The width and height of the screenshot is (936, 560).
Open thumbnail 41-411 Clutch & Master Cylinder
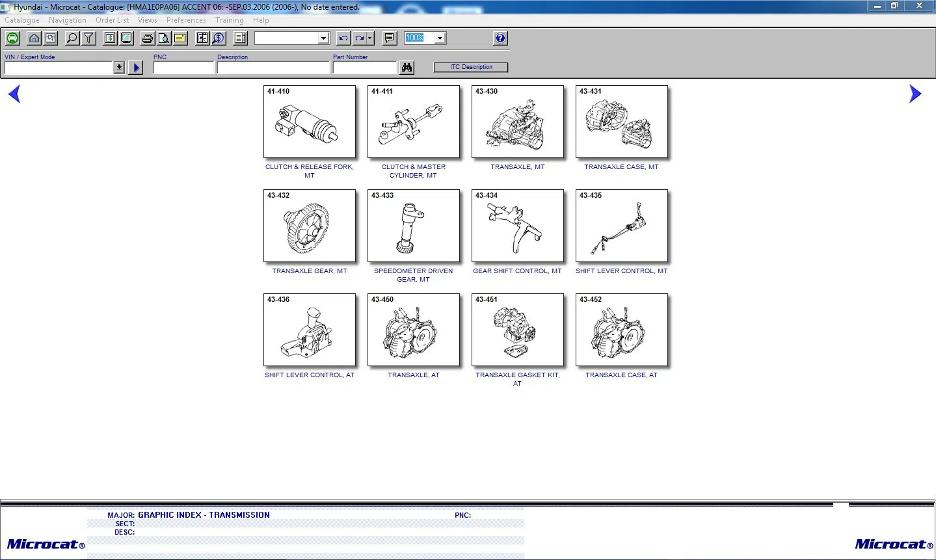[x=414, y=122]
